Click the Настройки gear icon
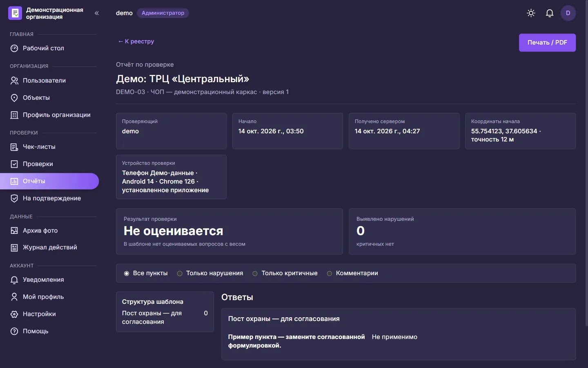This screenshot has height=368, width=588. click(14, 314)
